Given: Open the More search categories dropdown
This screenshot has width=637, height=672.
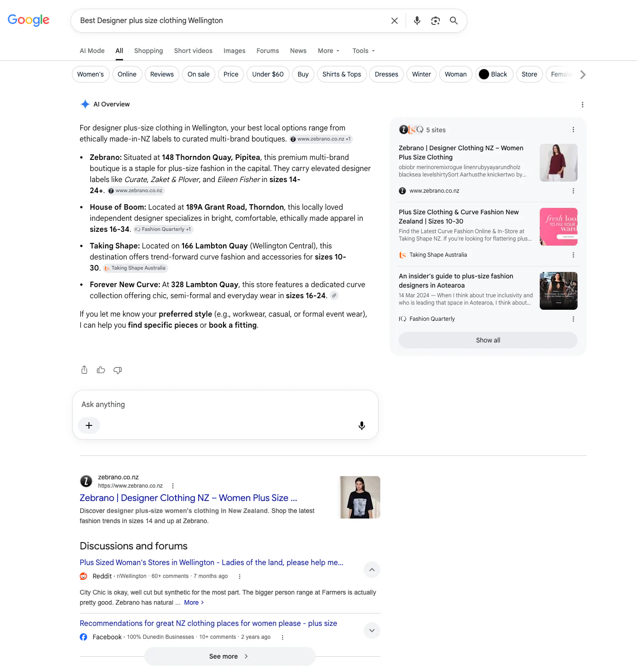Looking at the screenshot, I should coord(329,51).
